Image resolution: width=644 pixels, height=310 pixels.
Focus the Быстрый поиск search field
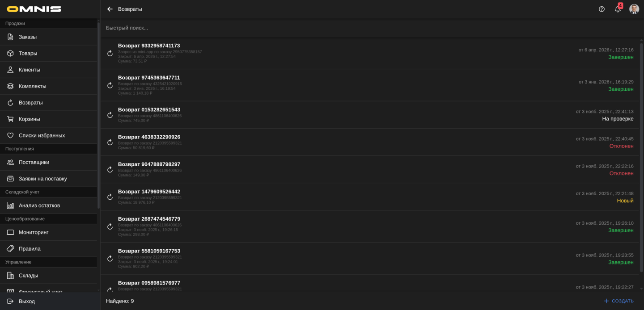(x=313, y=28)
